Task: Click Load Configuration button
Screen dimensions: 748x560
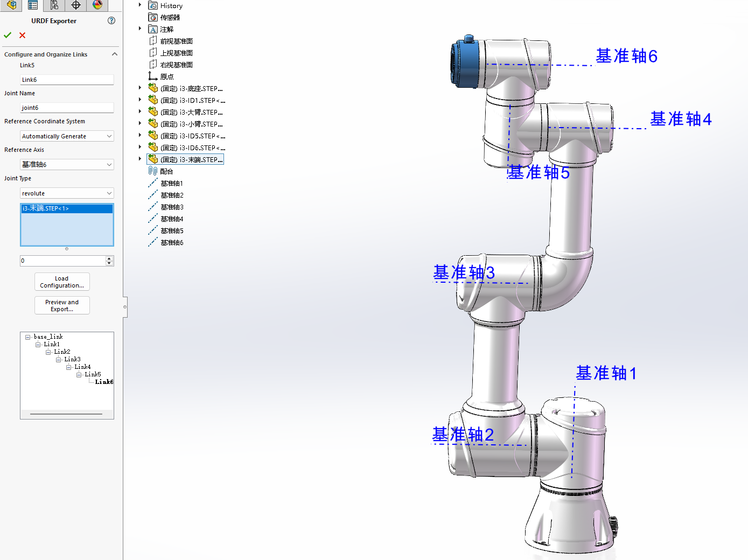Action: click(62, 282)
